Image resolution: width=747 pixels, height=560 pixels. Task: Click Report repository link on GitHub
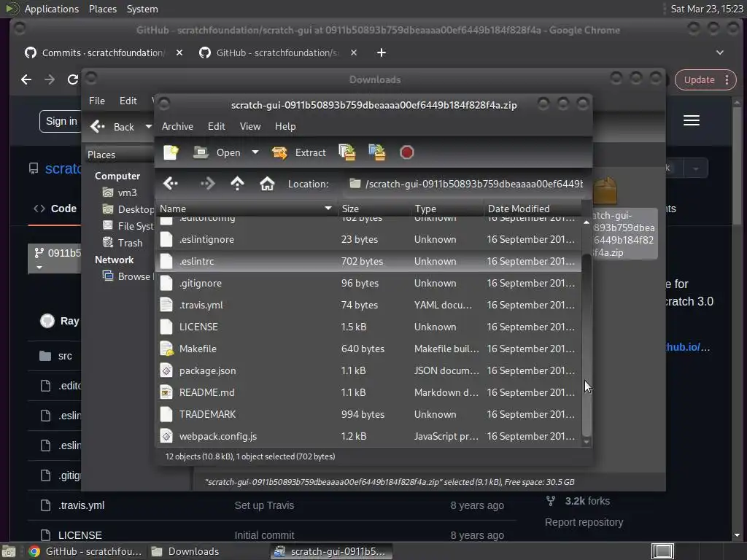pos(584,522)
